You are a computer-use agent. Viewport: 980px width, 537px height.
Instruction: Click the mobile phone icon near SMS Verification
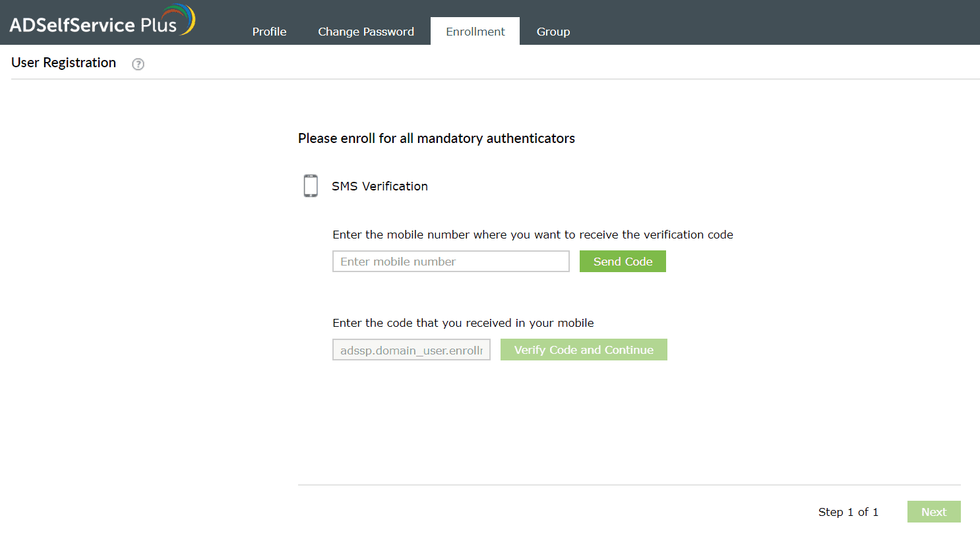[x=310, y=185]
